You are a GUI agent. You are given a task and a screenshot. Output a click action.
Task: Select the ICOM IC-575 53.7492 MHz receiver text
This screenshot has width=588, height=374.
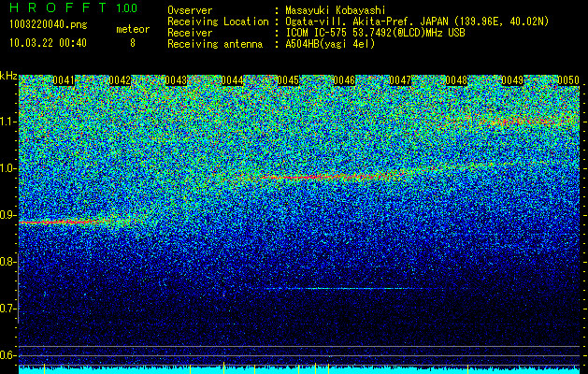click(375, 33)
